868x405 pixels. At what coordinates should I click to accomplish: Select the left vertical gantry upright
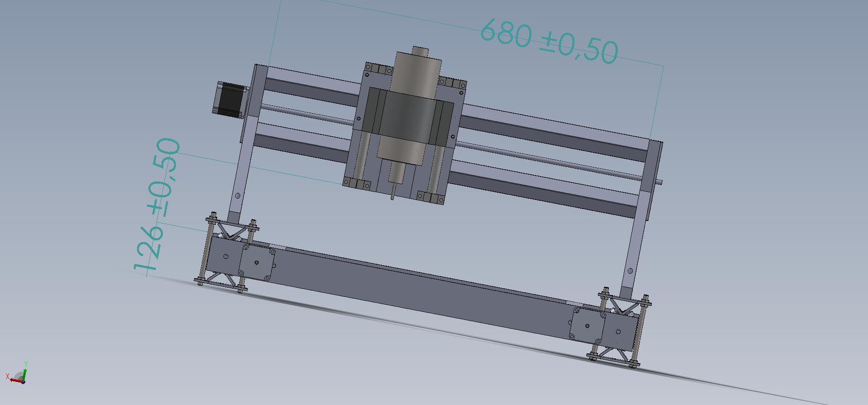247,144
